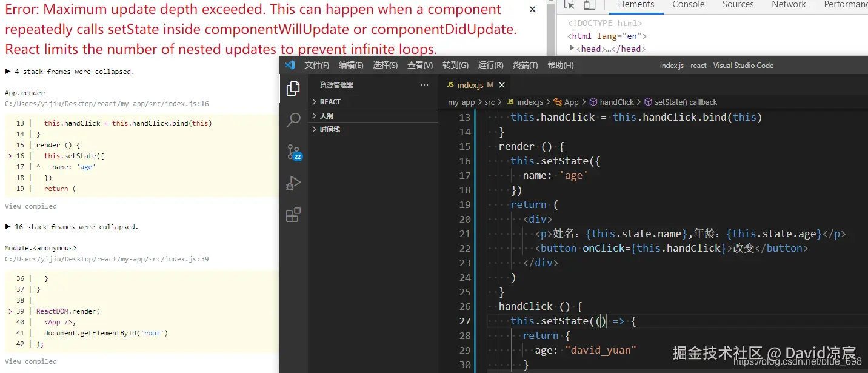Click View compiled under App.render

[31, 206]
